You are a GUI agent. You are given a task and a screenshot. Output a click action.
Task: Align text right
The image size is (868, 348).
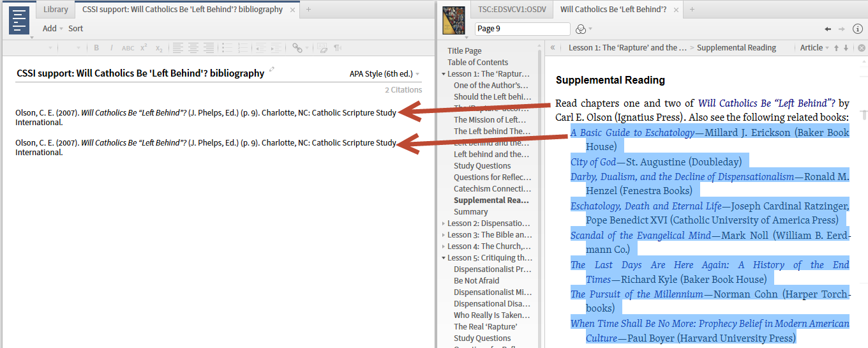coord(209,48)
